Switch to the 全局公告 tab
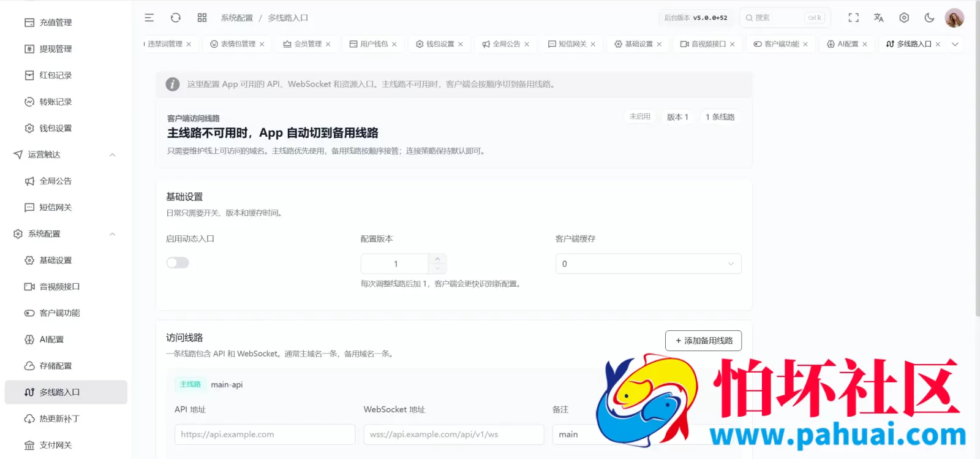 pos(506,44)
